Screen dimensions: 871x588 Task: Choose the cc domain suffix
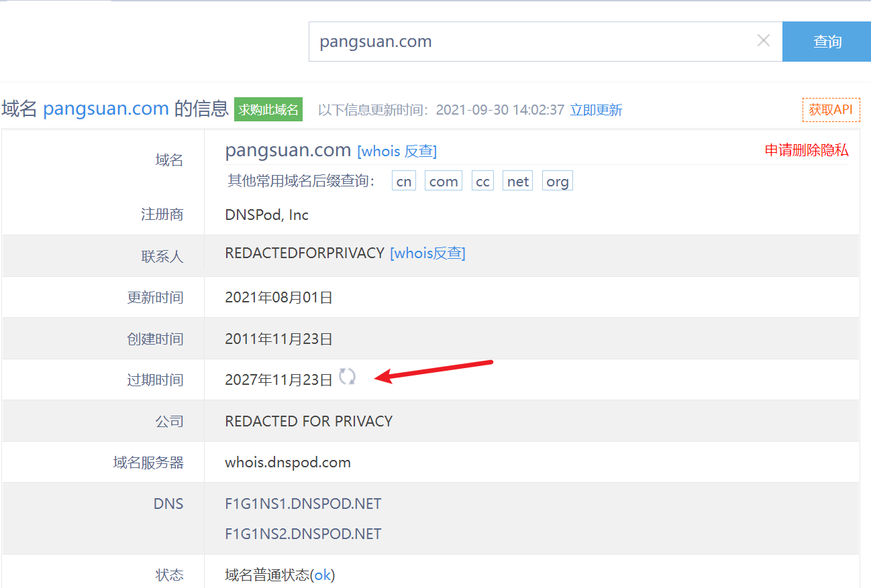483,182
